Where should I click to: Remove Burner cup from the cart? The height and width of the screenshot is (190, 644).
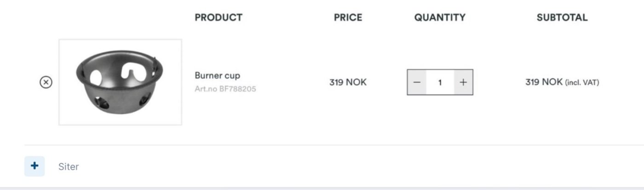(x=46, y=82)
